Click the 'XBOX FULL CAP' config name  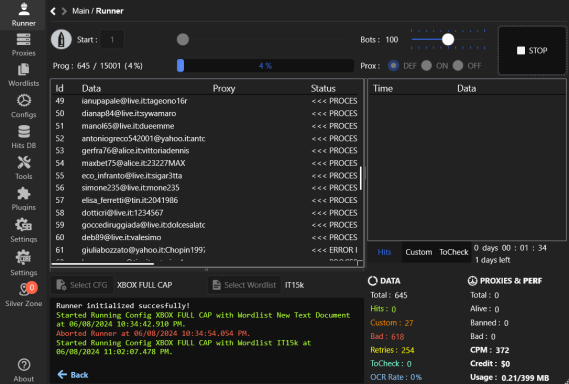pyautogui.click(x=144, y=285)
